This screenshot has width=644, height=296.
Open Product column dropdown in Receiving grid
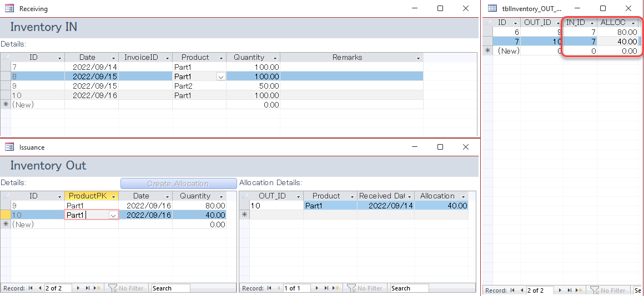222,58
